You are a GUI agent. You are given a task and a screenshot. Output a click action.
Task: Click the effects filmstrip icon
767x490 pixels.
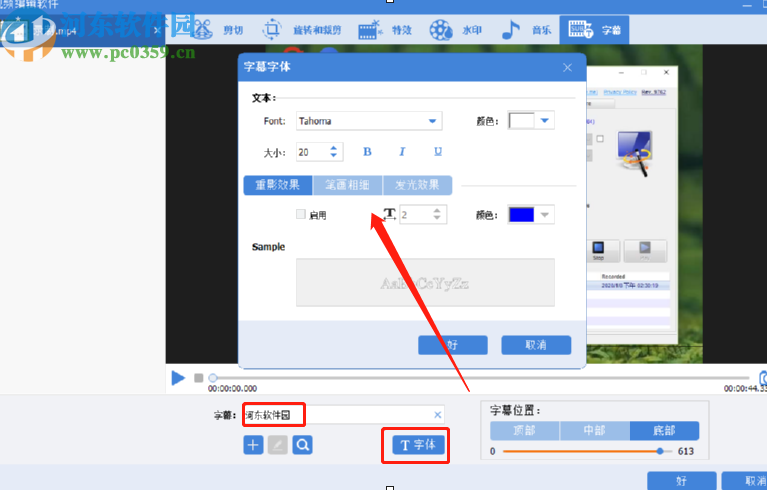370,30
